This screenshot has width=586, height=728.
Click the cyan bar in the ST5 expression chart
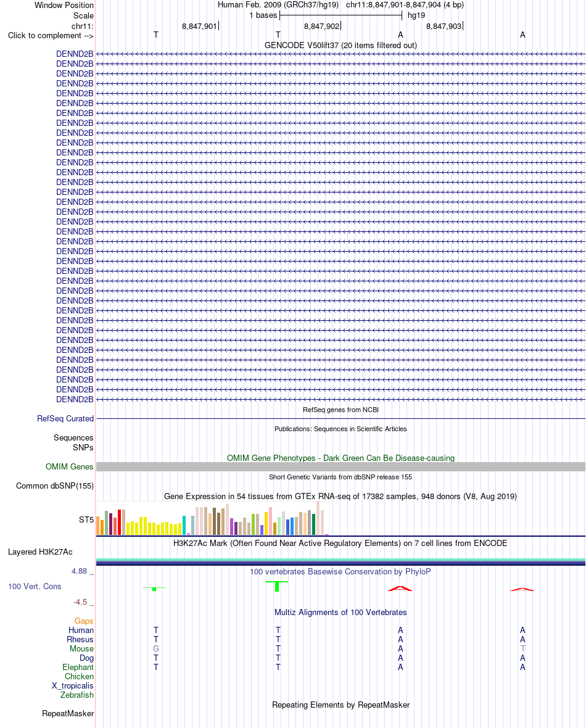tap(184, 525)
